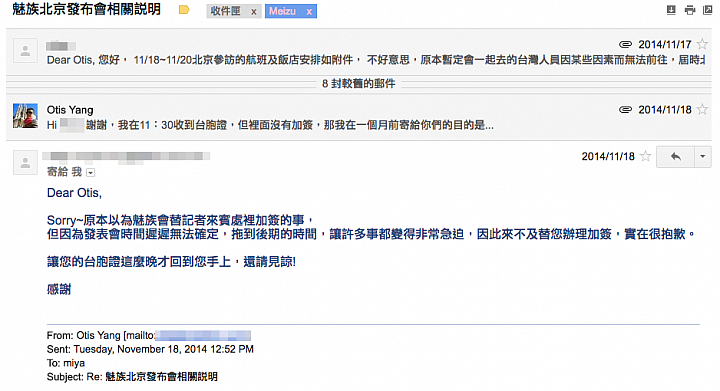This screenshot has width=720, height=391.
Task: Star Otis Yang's 2014/11/18 message
Action: 702,110
